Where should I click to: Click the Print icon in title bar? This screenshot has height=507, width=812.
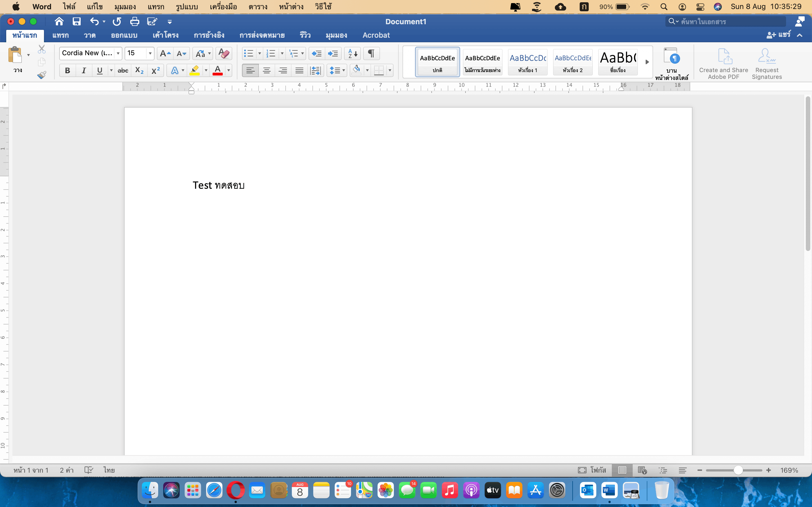coord(134,22)
